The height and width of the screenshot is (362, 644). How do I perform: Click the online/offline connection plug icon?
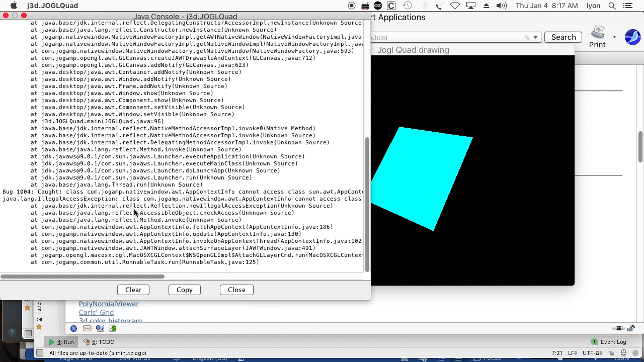click(x=619, y=328)
